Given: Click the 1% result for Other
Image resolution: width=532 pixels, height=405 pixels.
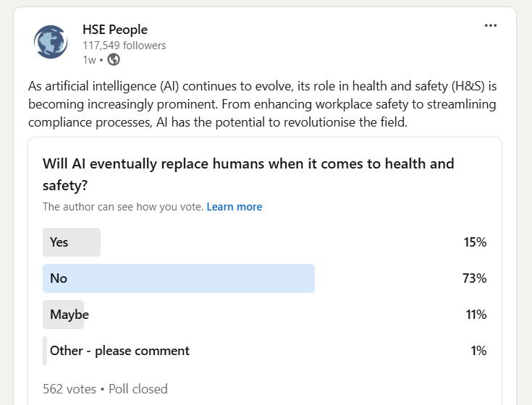Looking at the screenshot, I should 478,351.
